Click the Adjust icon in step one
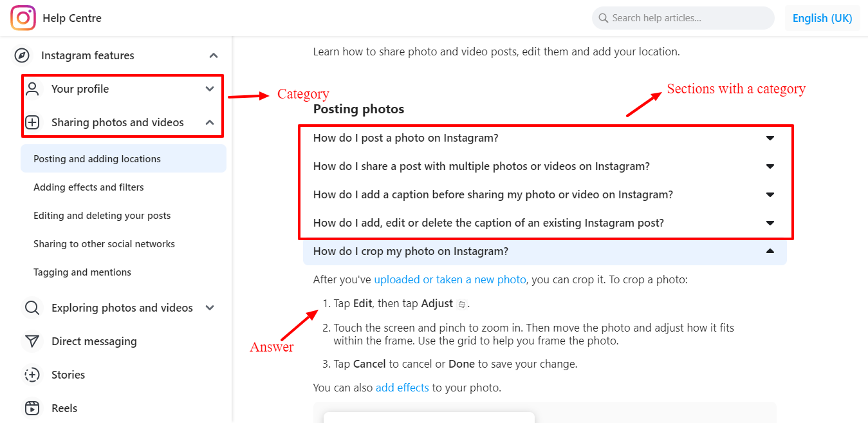This screenshot has width=868, height=423. click(461, 303)
